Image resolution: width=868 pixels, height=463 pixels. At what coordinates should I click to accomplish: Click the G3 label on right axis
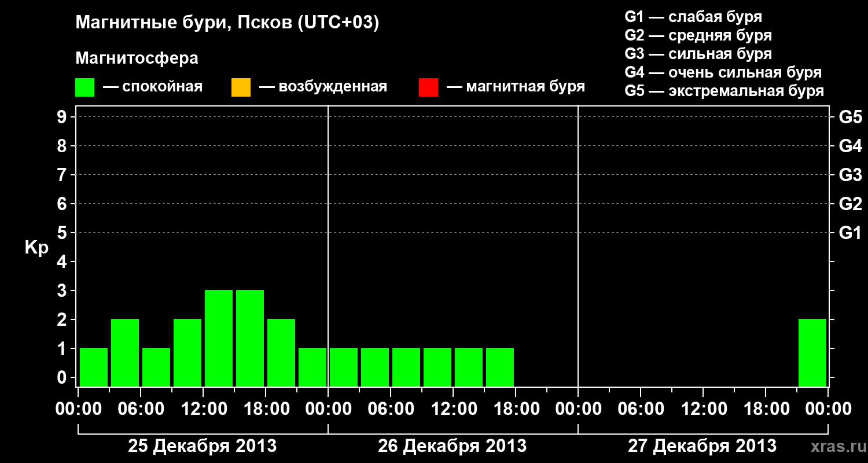coord(851,175)
